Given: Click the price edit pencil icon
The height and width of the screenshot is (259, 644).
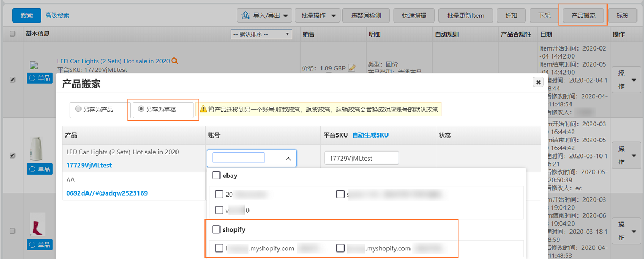Looking at the screenshot, I should (352, 68).
